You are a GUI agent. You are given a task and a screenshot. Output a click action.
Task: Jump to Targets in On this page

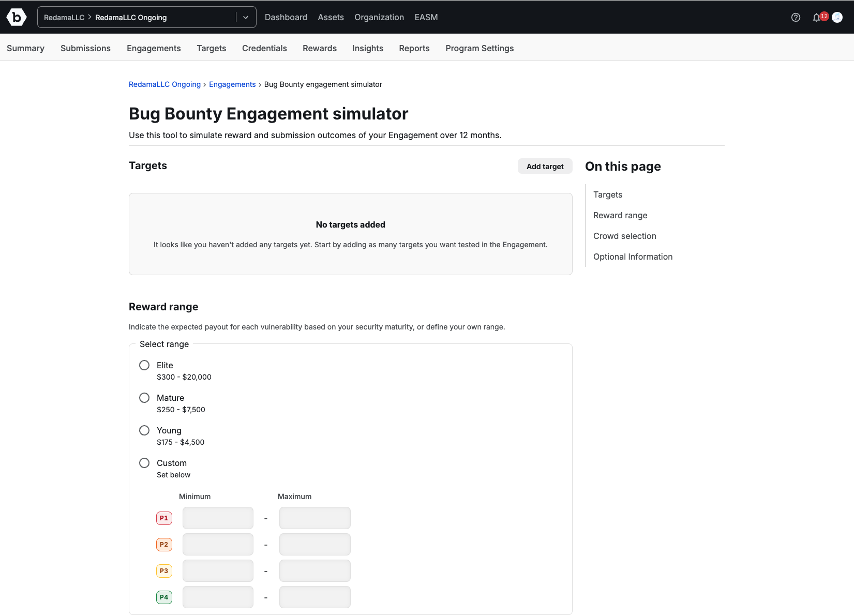608,194
